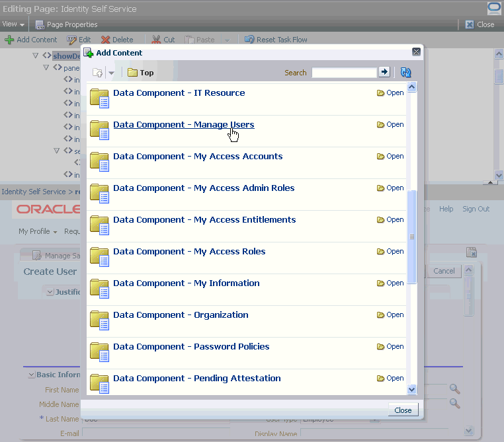Open Data Component - My Access Roles

click(x=189, y=251)
